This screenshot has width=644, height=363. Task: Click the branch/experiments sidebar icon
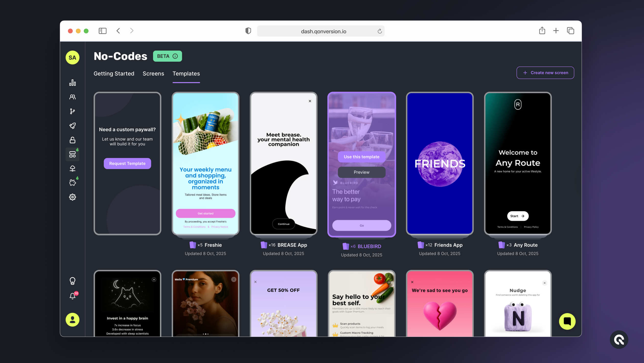[72, 111]
